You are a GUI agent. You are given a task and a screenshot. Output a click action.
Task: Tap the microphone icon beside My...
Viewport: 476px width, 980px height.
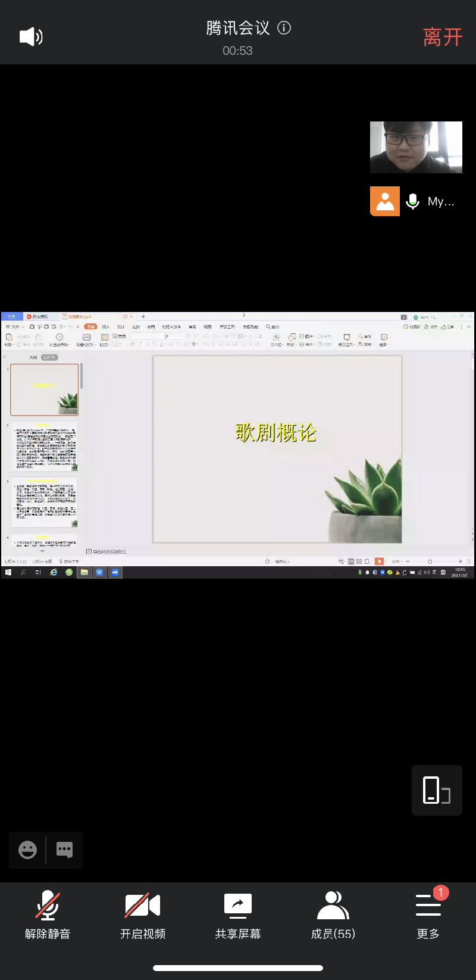pos(412,202)
